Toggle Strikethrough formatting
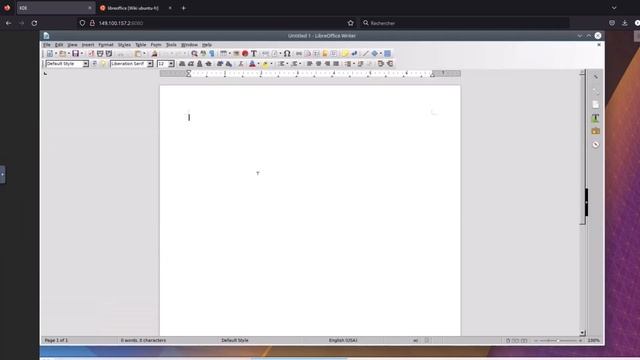The width and height of the screenshot is (640, 360). pos(209,64)
